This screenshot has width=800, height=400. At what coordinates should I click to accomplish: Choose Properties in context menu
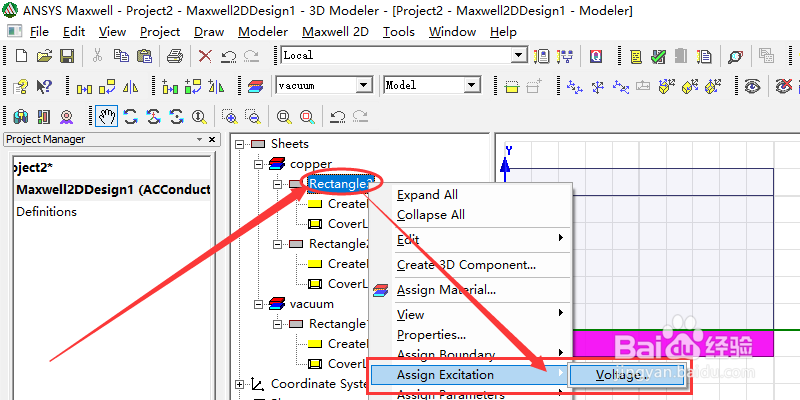tap(432, 335)
